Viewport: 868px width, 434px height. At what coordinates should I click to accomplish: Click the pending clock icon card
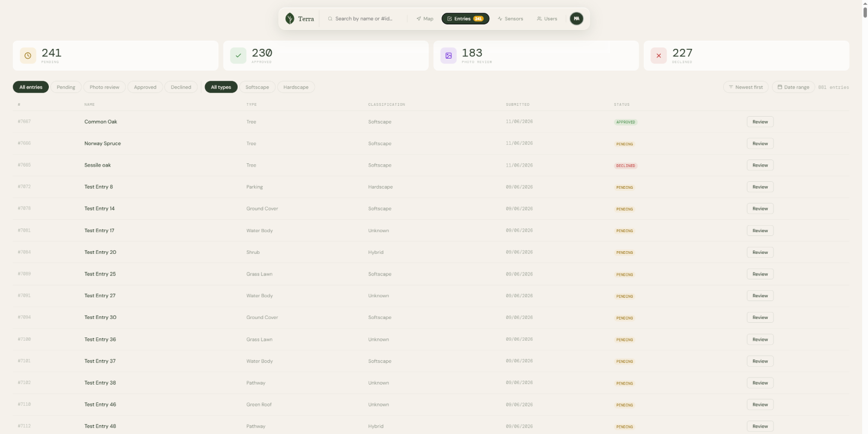(28, 55)
